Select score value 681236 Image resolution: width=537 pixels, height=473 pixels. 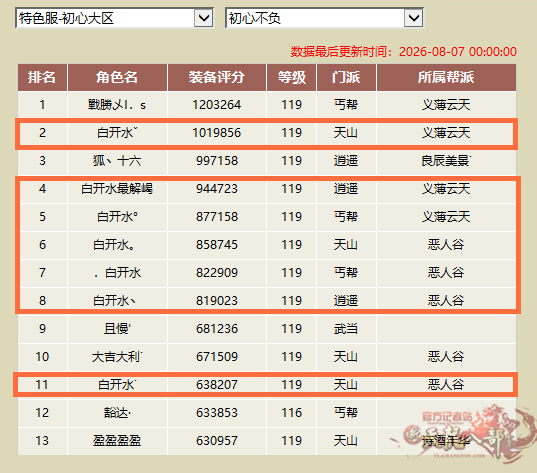(217, 329)
